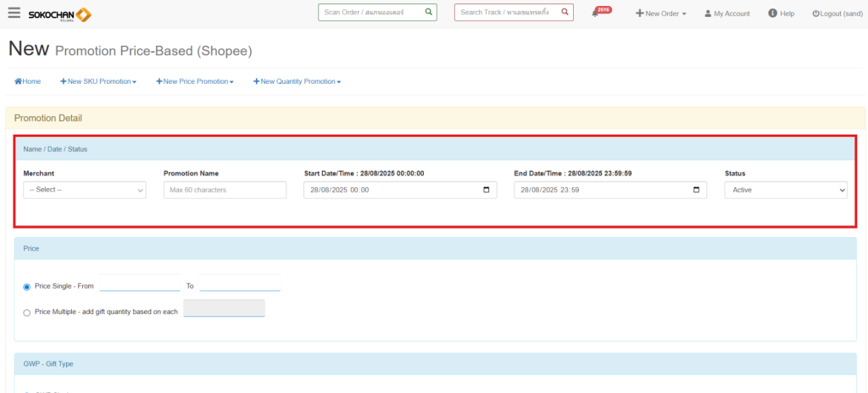868x393 pixels.
Task: Click the Search Track magnifier icon
Action: tap(565, 13)
